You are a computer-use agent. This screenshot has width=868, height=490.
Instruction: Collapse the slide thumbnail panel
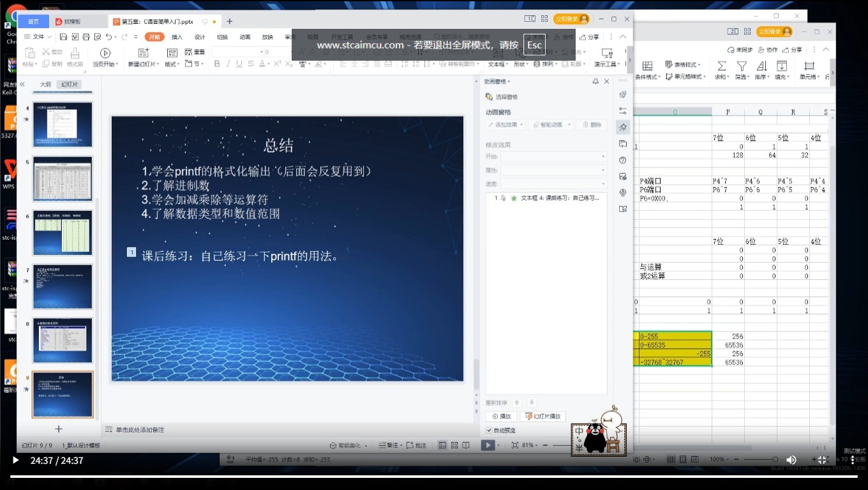pos(22,84)
